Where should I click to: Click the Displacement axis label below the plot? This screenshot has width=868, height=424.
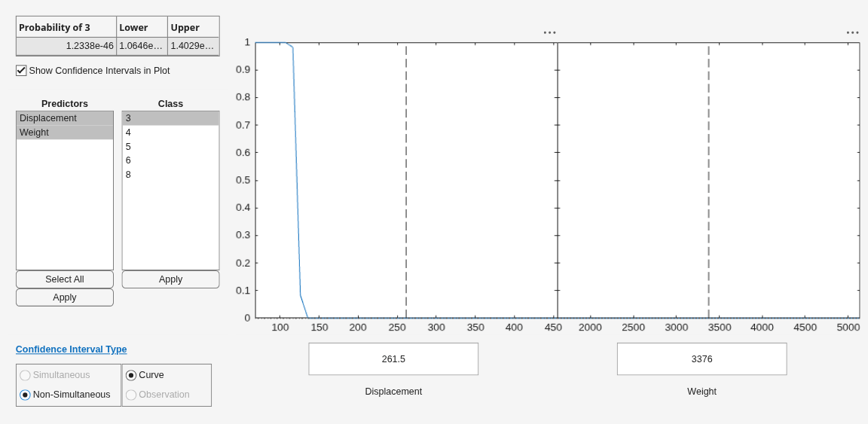point(393,392)
